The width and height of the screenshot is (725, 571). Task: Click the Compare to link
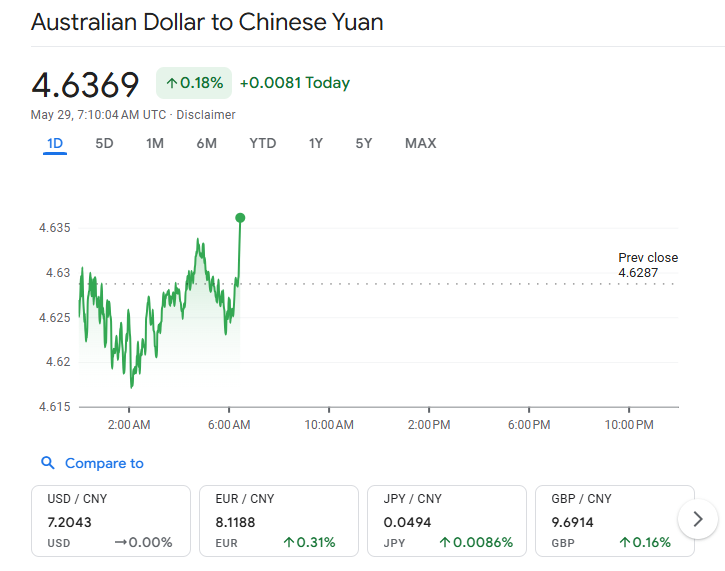pos(104,463)
